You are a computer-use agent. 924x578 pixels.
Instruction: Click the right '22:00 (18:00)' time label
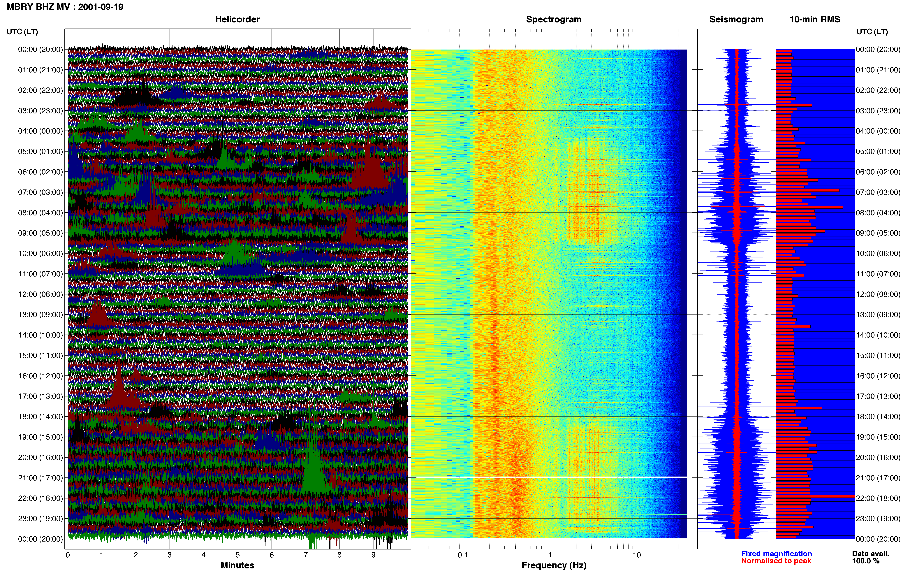878,498
